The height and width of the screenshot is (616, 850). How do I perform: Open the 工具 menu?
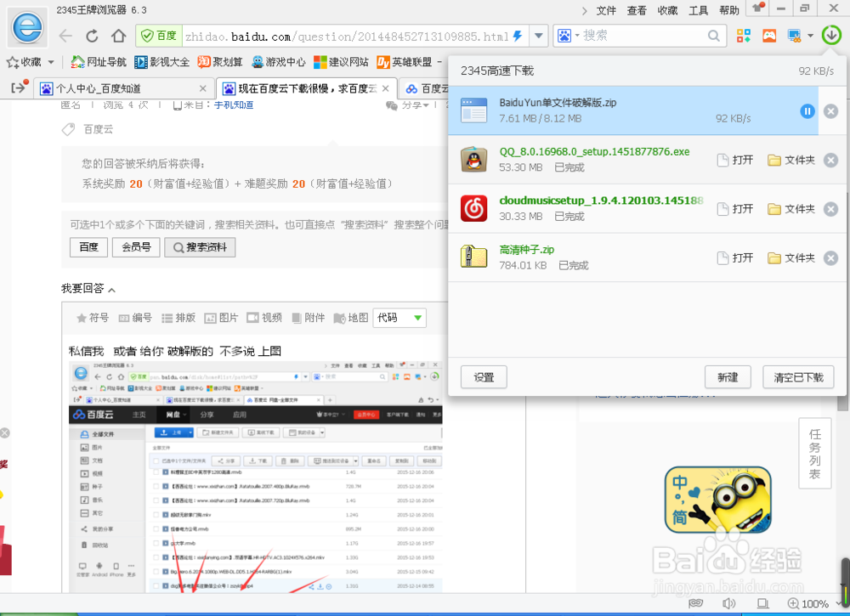coord(698,10)
